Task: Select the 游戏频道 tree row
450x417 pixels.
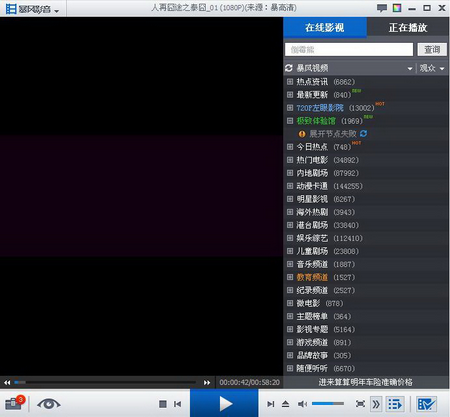Action: tap(366, 342)
